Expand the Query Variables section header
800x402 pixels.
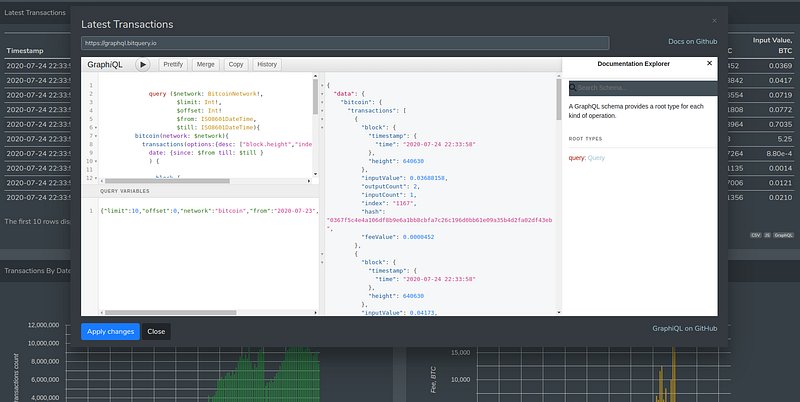pyautogui.click(x=126, y=191)
